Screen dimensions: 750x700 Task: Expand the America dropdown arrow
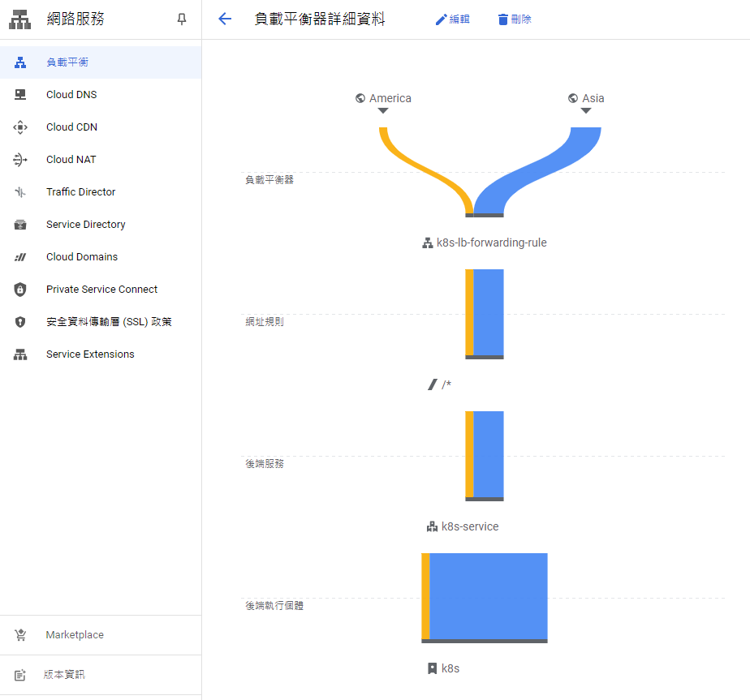[x=383, y=111]
